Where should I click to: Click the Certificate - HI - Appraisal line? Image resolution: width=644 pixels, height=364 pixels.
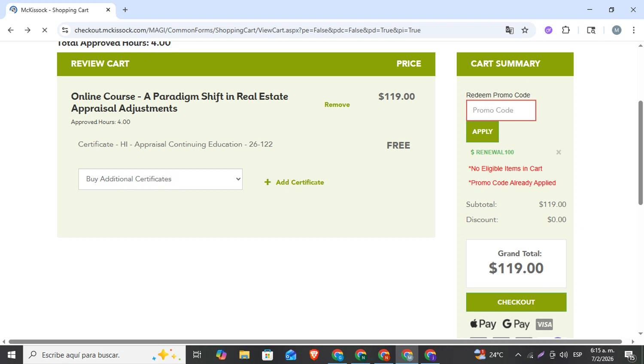(x=175, y=144)
